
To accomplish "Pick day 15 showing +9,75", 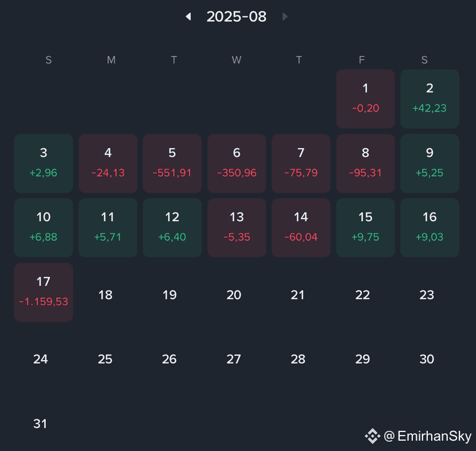I will (366, 228).
